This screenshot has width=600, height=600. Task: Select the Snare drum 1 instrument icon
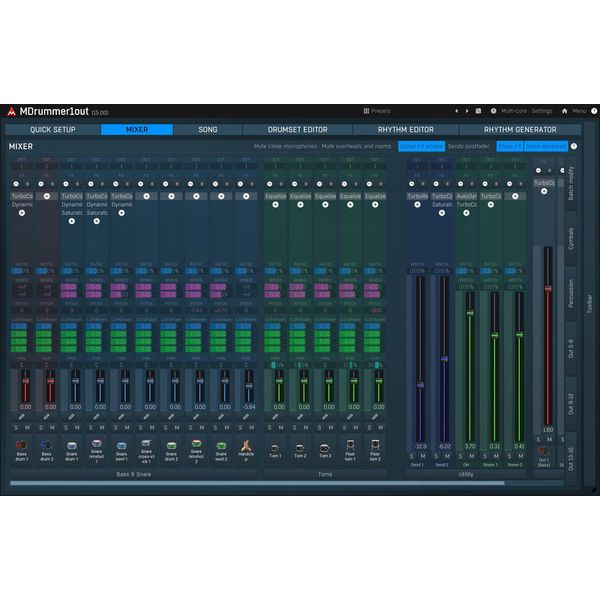(x=72, y=445)
